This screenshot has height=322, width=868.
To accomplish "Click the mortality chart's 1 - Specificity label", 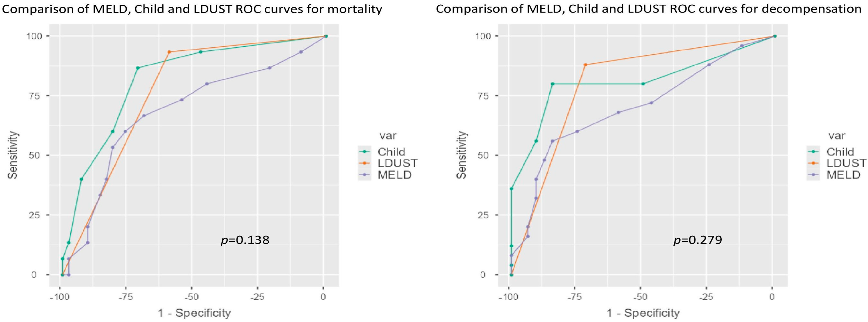I will 195,313.
